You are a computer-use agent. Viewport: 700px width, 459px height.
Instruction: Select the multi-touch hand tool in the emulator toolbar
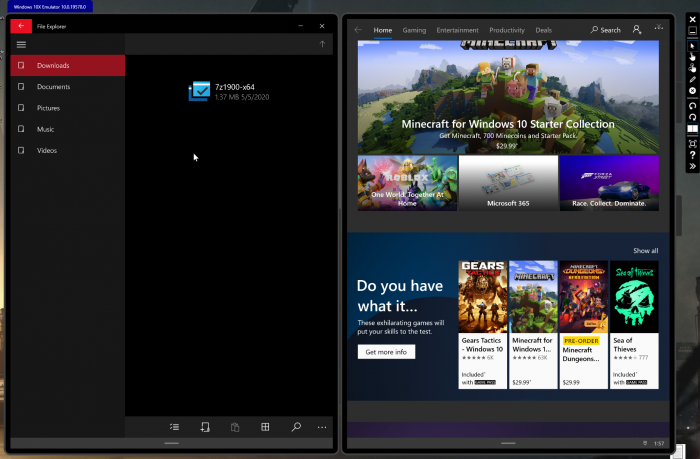point(692,68)
